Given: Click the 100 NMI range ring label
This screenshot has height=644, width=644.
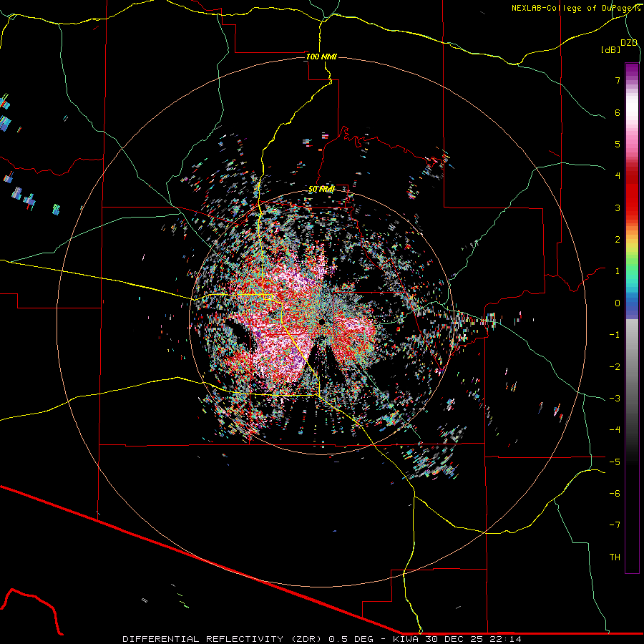Looking at the screenshot, I should [x=321, y=57].
